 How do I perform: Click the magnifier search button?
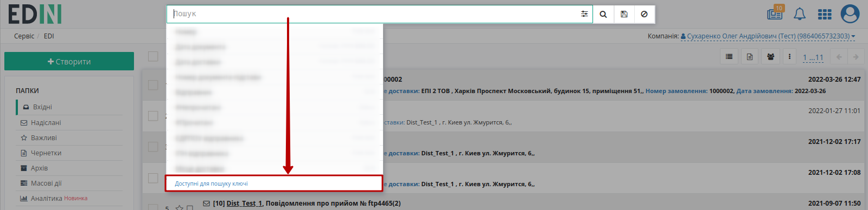click(603, 14)
